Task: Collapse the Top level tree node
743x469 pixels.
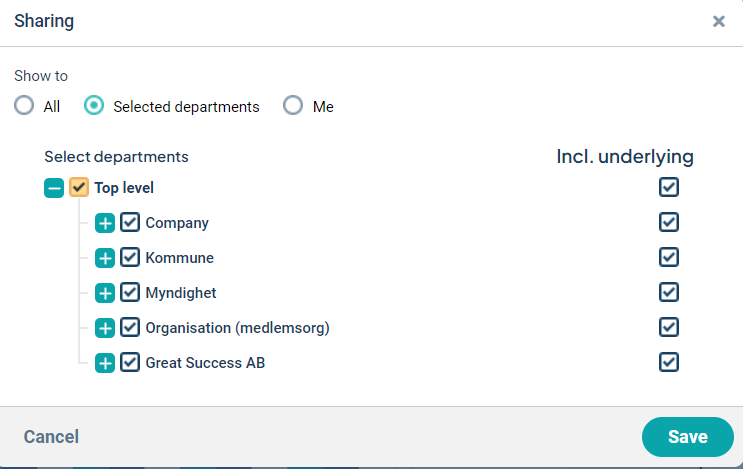Action: point(54,188)
